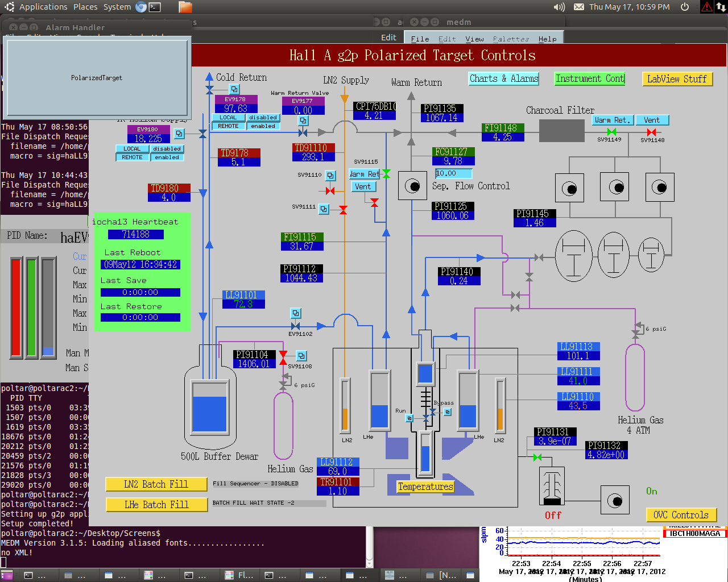The image size is (728, 582).
Task: Open the Applications menu
Action: (x=43, y=7)
